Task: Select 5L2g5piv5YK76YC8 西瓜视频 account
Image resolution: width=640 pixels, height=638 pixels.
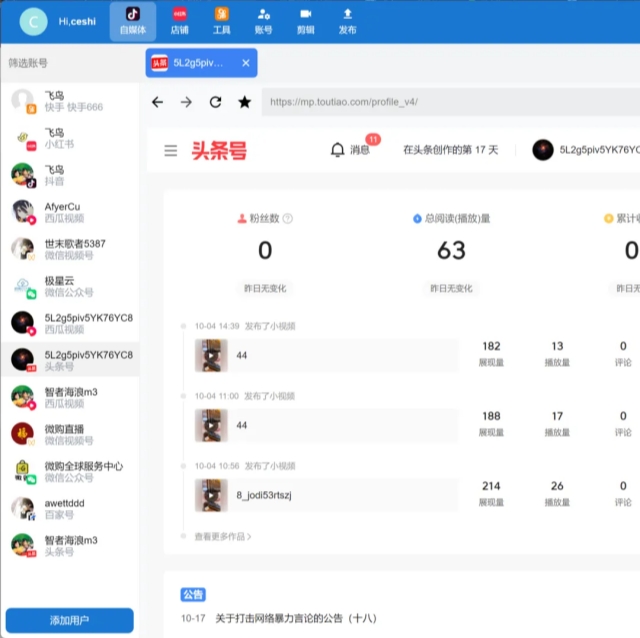Action: (x=69, y=323)
